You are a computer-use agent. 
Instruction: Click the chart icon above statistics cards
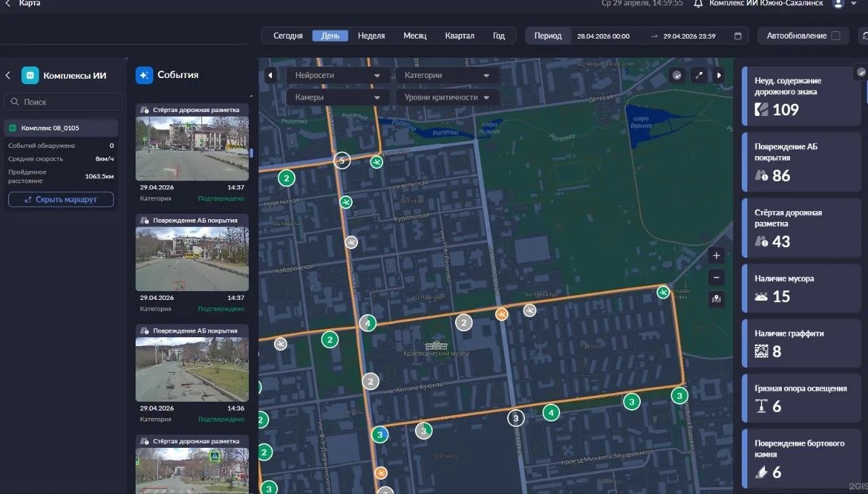(861, 72)
